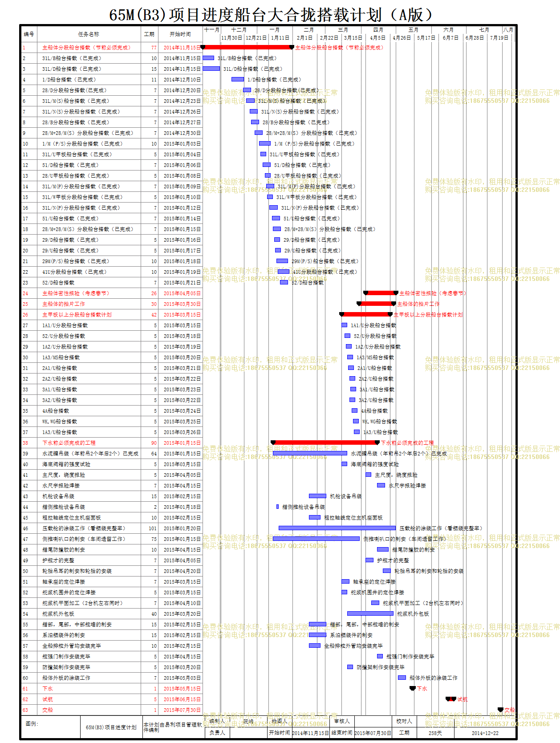This screenshot has height=743, width=560.
Task: Click the 258天 duration value in the footer
Action: pos(435,733)
